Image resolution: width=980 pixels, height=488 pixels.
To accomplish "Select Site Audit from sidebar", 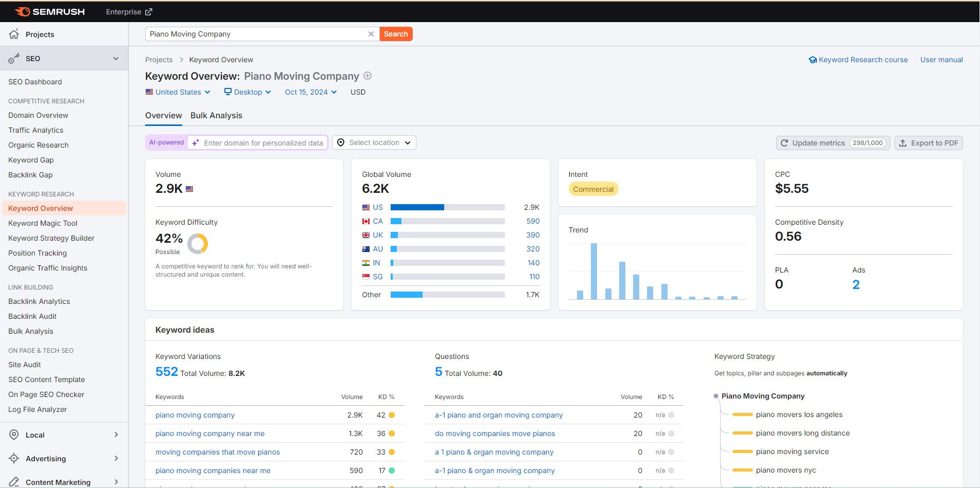I will tap(25, 365).
